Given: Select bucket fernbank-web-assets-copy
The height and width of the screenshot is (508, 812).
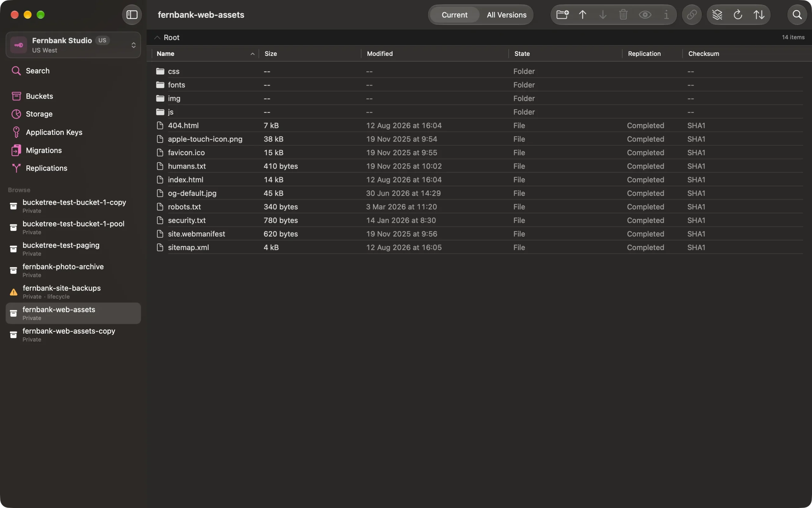Looking at the screenshot, I should pos(73,335).
